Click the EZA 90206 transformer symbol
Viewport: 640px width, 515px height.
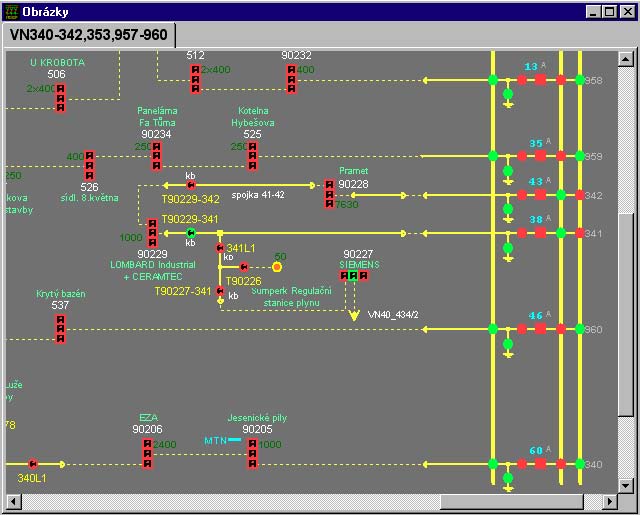(147, 453)
